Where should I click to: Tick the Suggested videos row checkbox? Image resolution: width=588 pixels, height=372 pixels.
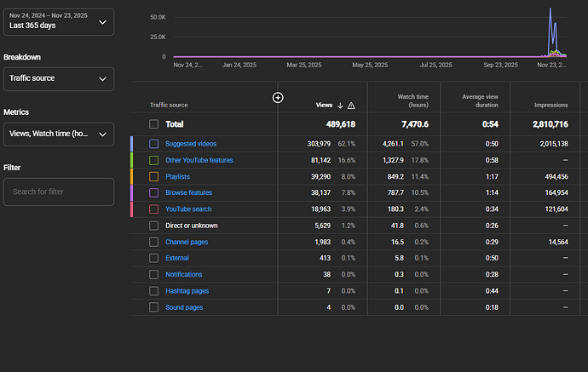point(153,144)
